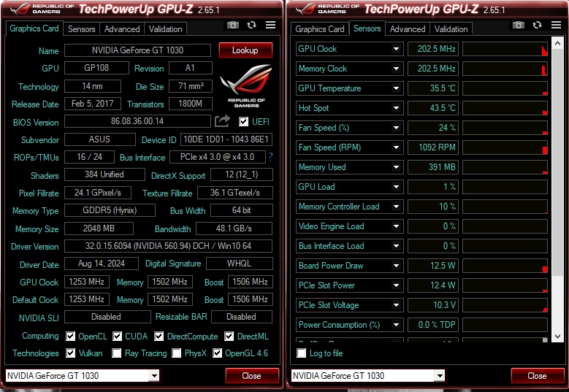Image resolution: width=569 pixels, height=392 pixels.
Task: Toggle the DirectCompute checkbox
Action: (x=159, y=336)
